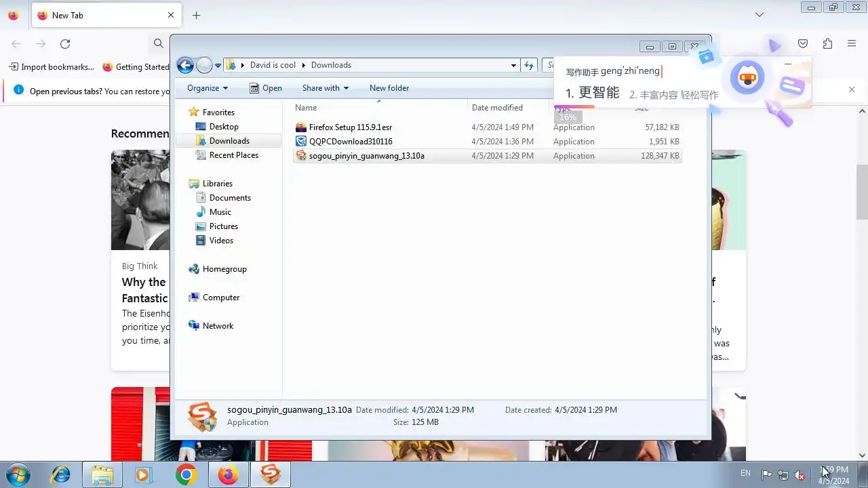Select Downloads in Favorites
Screen dimensions: 868x488
point(229,141)
